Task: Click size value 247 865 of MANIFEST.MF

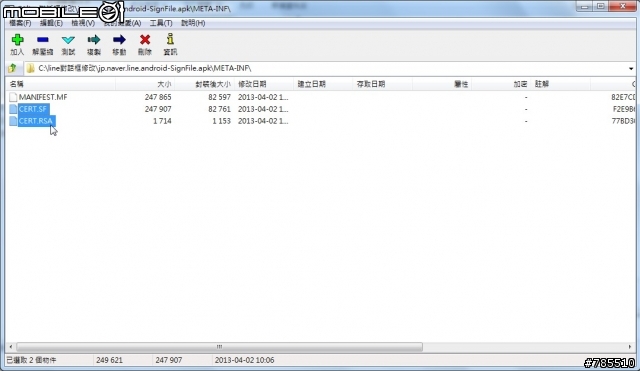Action: tap(158, 97)
